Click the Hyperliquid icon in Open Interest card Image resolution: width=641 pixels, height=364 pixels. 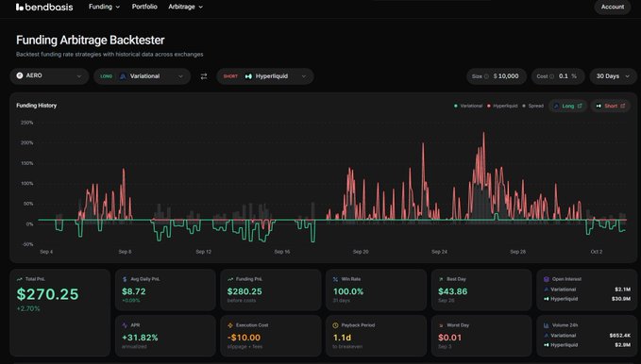547,299
